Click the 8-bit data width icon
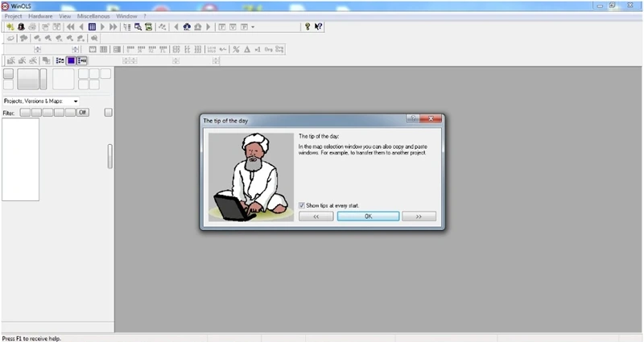This screenshot has width=644, height=342. point(130,49)
